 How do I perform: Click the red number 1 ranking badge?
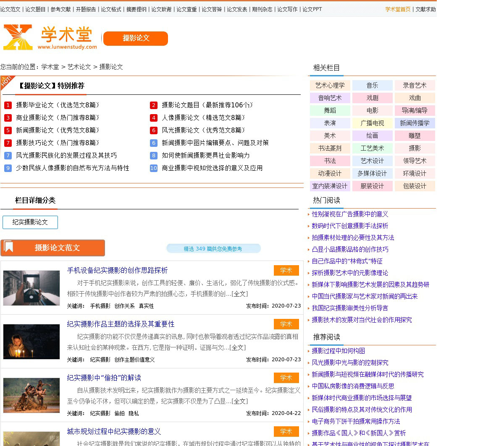[x=8, y=105]
